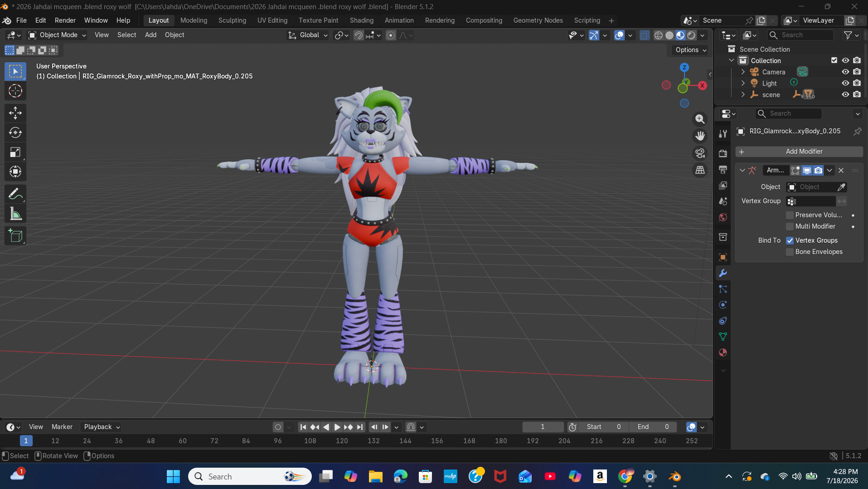Image resolution: width=868 pixels, height=489 pixels.
Task: Switch to the Shading workspace tab
Action: [x=362, y=20]
